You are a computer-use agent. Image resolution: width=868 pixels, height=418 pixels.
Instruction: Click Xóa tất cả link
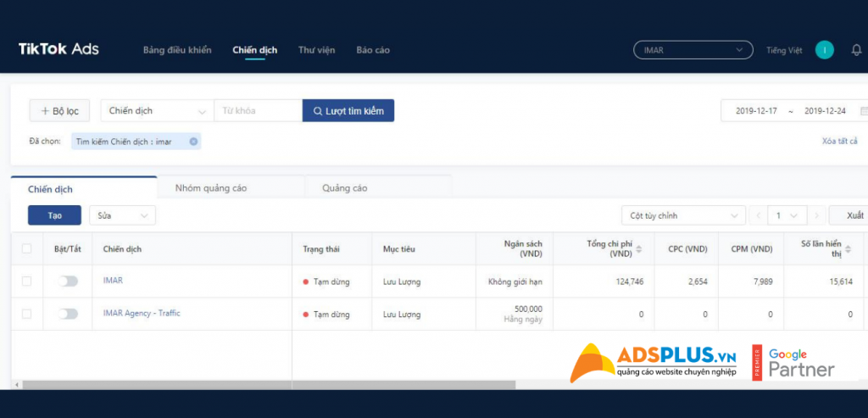840,142
